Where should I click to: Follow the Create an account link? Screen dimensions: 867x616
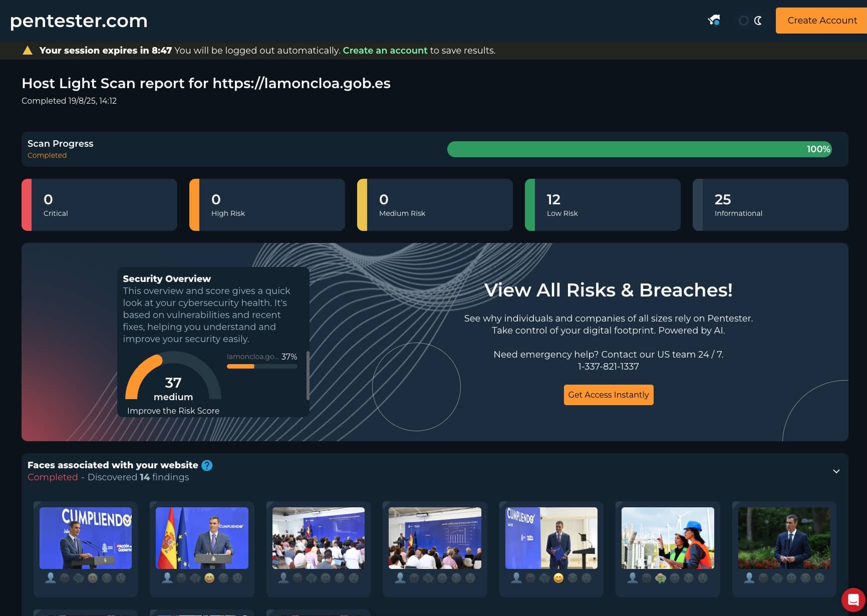(385, 50)
